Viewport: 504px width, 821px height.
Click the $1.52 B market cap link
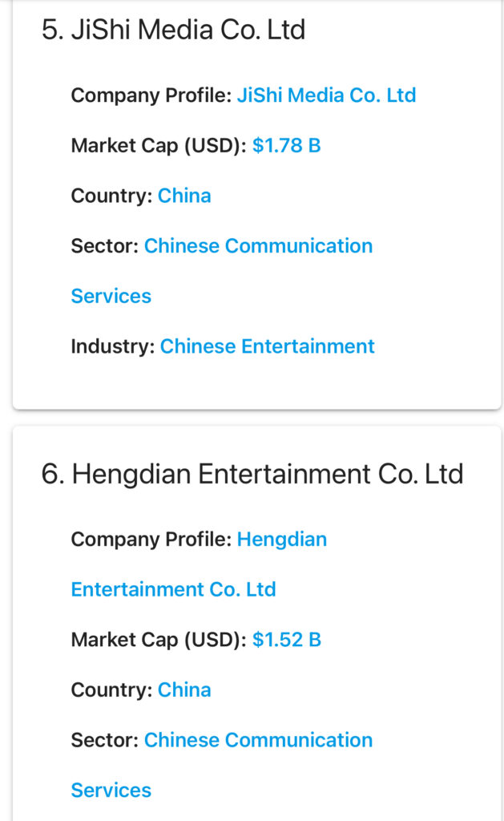(286, 640)
